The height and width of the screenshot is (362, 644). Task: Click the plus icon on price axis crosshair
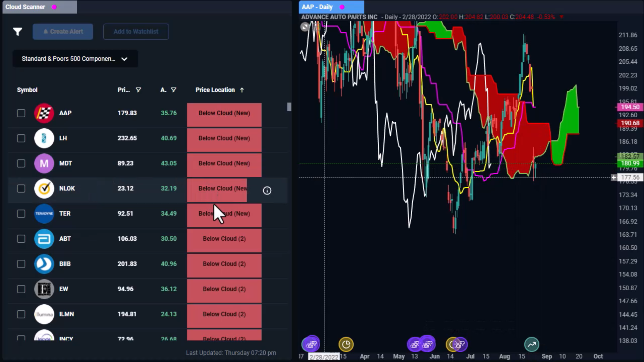click(614, 177)
